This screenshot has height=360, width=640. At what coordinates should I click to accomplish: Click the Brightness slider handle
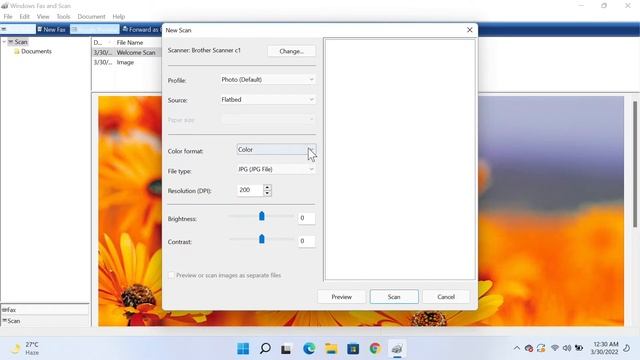pos(262,216)
